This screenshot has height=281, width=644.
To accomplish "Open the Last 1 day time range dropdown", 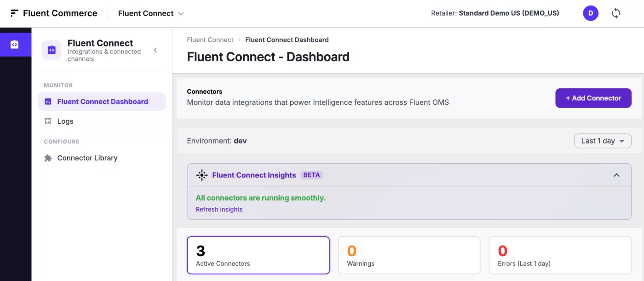I will coord(603,141).
